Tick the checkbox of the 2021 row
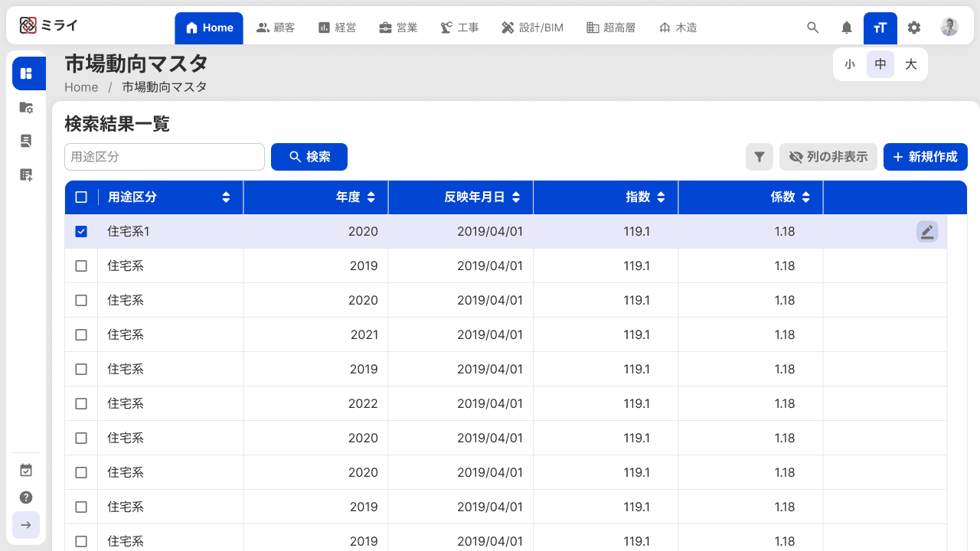Image resolution: width=980 pixels, height=551 pixels. coord(81,334)
